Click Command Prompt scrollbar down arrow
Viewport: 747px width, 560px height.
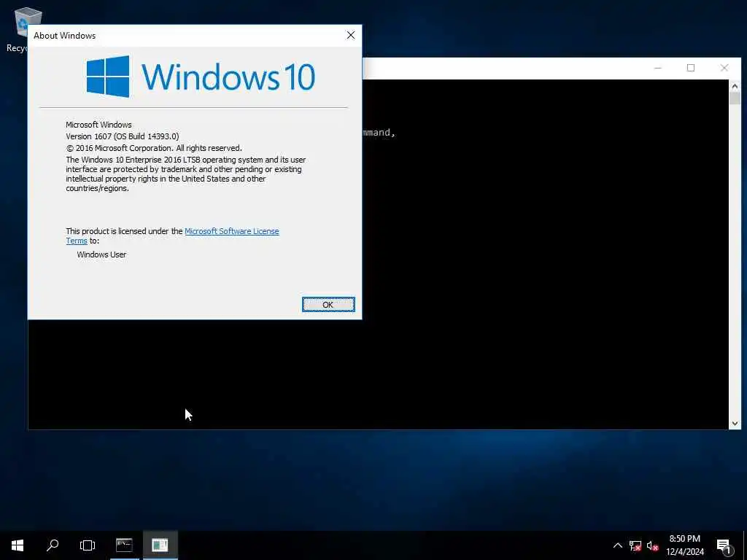point(735,424)
